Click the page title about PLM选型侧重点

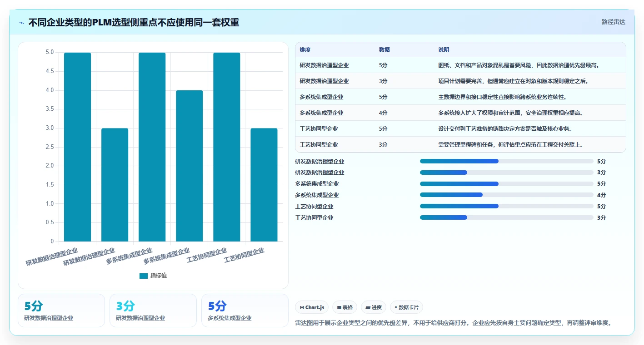click(134, 22)
